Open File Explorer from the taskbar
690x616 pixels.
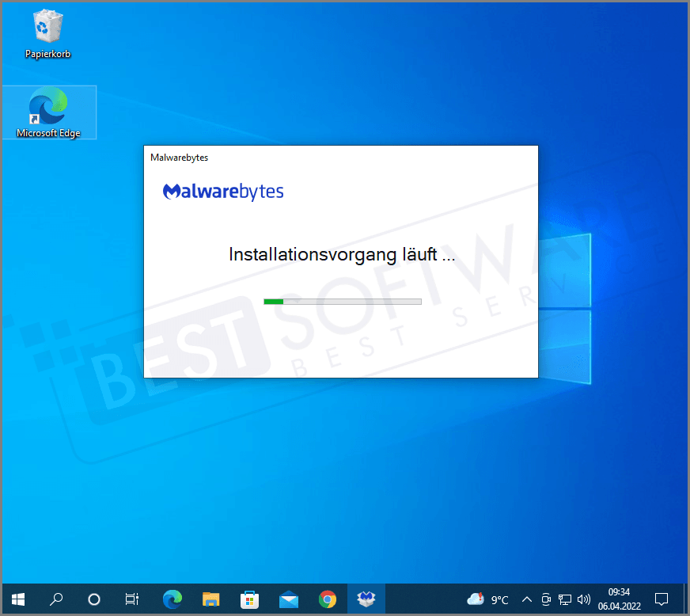210,599
